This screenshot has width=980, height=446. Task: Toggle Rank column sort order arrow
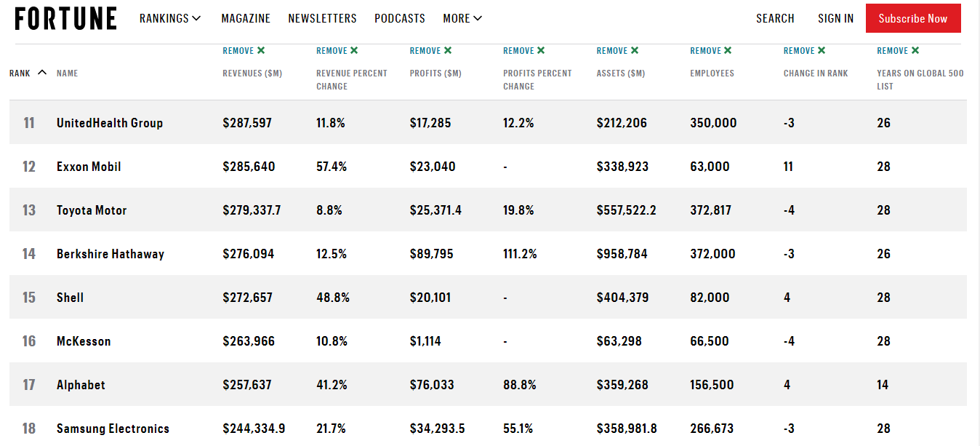coord(42,73)
